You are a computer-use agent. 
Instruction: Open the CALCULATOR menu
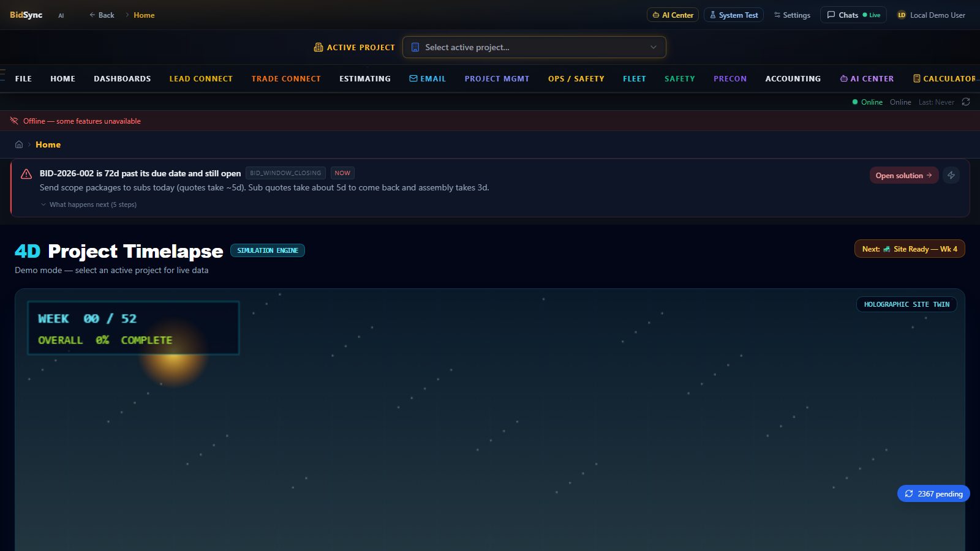[944, 78]
